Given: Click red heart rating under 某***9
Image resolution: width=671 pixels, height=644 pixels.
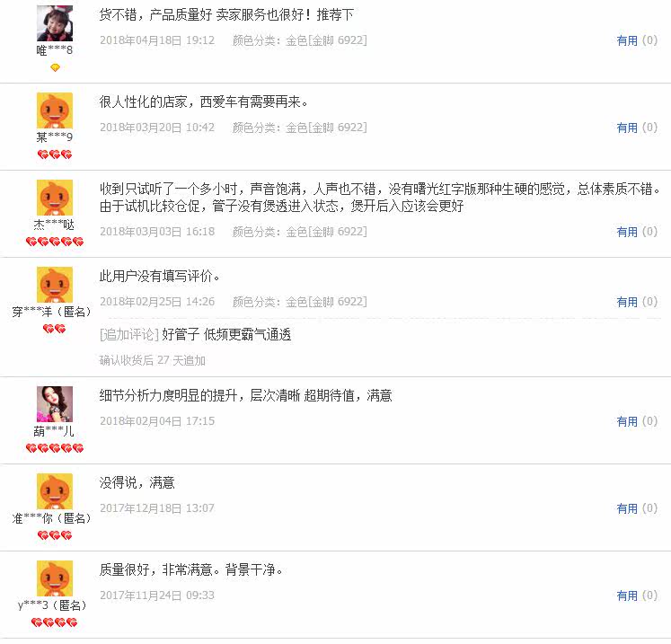Looking at the screenshot, I should pos(55,154).
